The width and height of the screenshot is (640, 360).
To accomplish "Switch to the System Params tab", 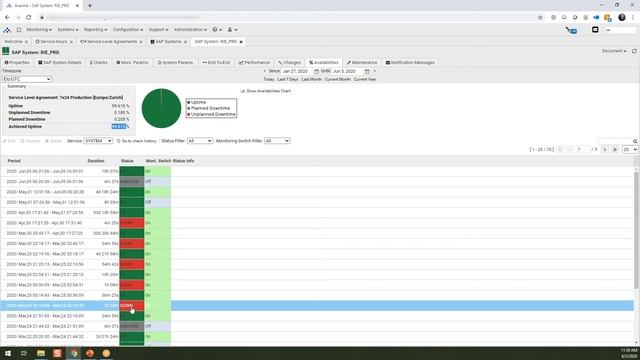I will tap(175, 63).
